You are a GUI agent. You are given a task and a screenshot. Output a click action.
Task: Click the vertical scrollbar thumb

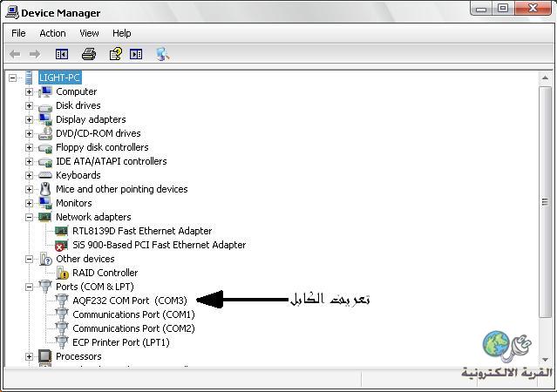(545, 202)
